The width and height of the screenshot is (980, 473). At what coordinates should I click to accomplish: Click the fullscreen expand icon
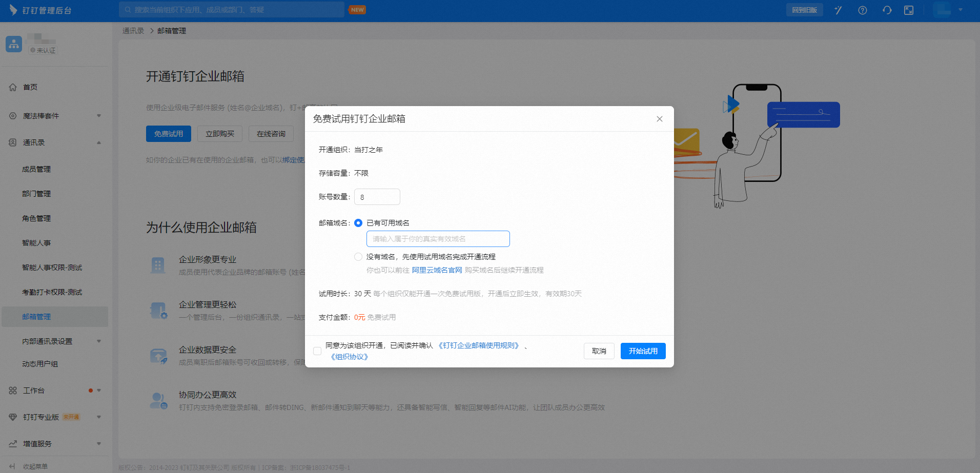(x=909, y=10)
